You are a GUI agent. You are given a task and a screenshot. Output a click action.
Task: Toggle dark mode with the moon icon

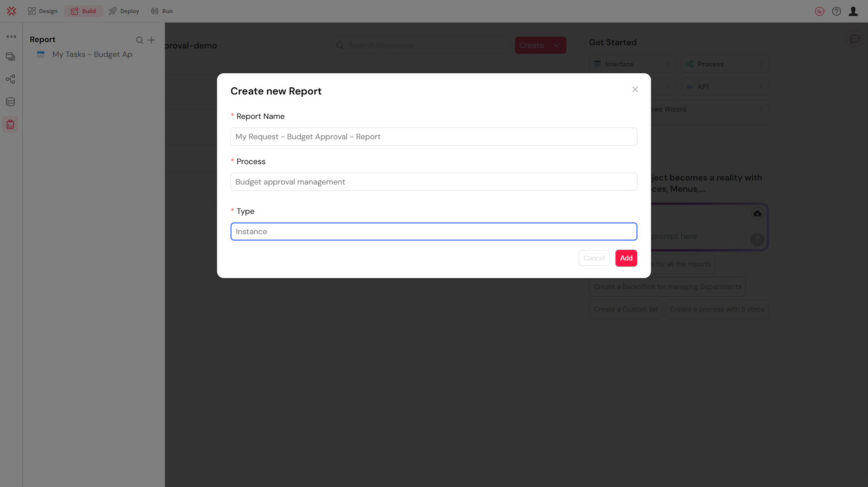(820, 11)
